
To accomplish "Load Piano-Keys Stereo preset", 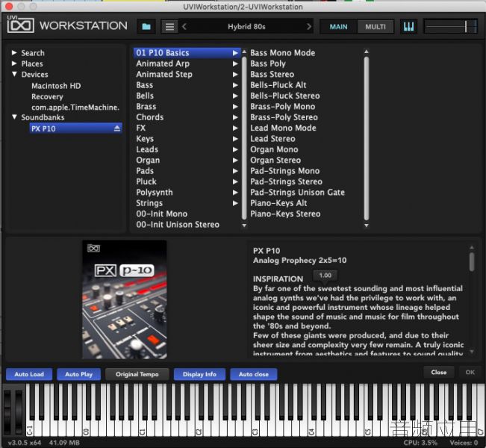I will [285, 214].
